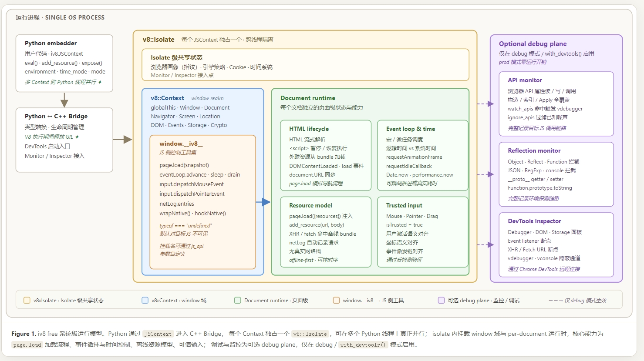Image resolution: width=644 pixels, height=361 pixels.
Task: Click the purple debug plane color swatch
Action: pyautogui.click(x=441, y=300)
